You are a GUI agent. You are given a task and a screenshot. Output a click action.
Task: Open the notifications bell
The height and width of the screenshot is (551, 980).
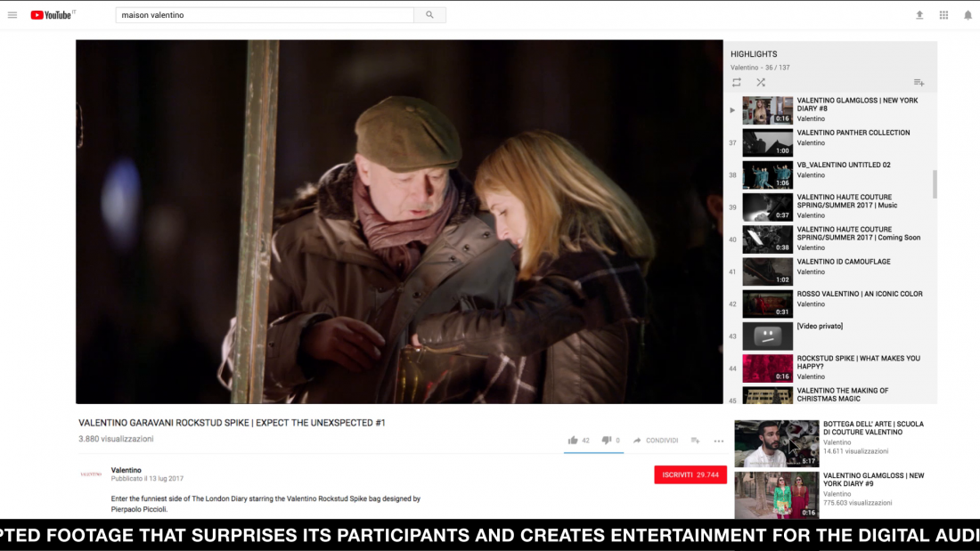click(968, 15)
